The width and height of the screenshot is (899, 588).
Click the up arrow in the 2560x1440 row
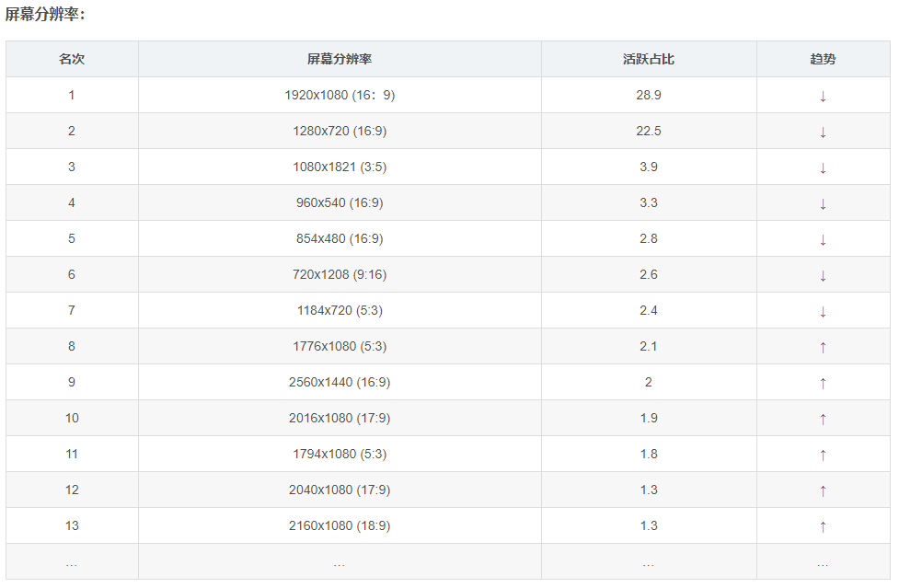click(x=823, y=383)
